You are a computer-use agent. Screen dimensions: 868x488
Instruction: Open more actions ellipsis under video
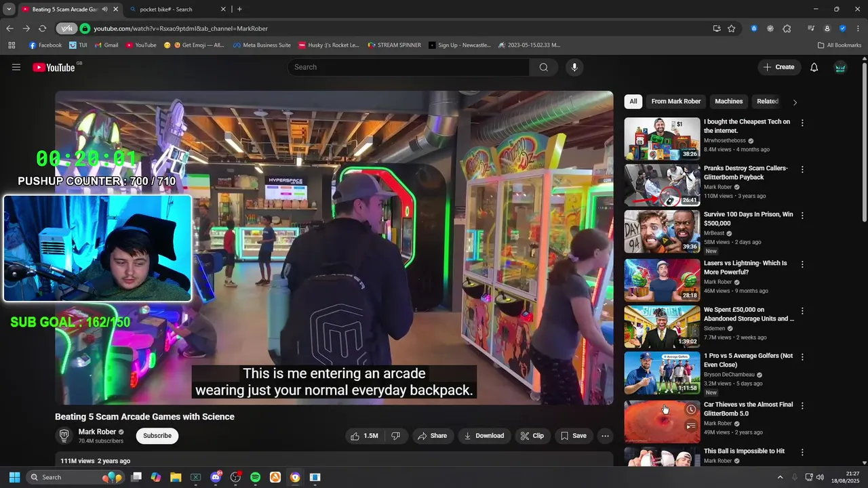pos(606,436)
